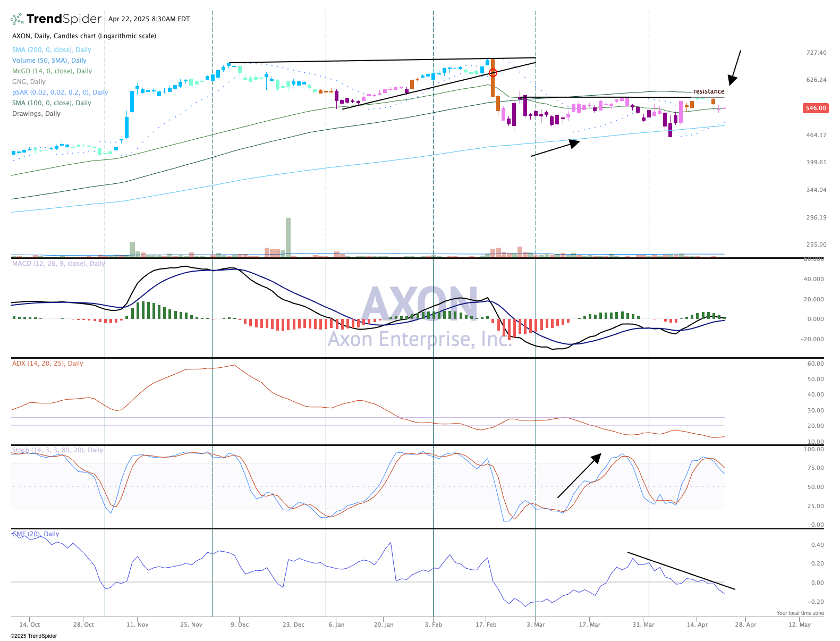Viewport: 840px width, 641px height.
Task: Click the 'resistance' annotation label
Action: [x=708, y=91]
